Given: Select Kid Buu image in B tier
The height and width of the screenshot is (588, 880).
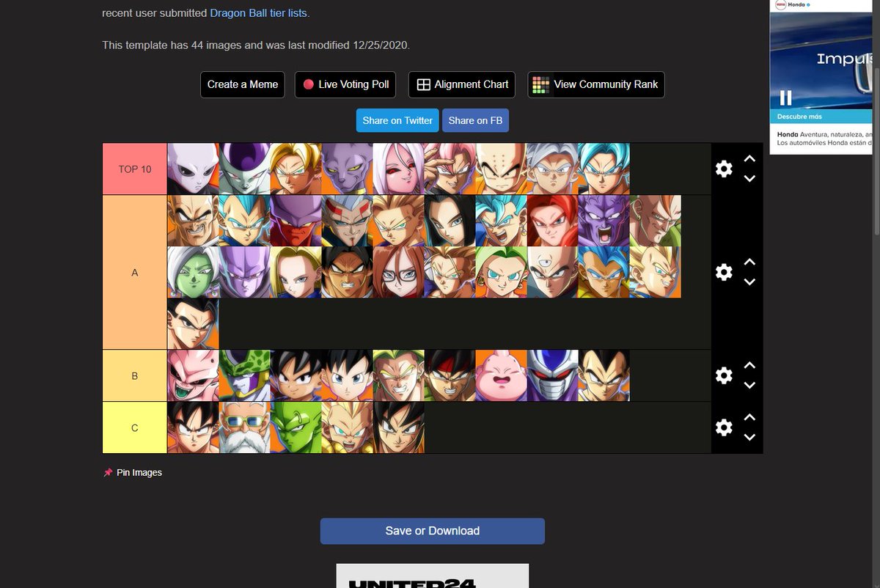Looking at the screenshot, I should pyautogui.click(x=194, y=376).
